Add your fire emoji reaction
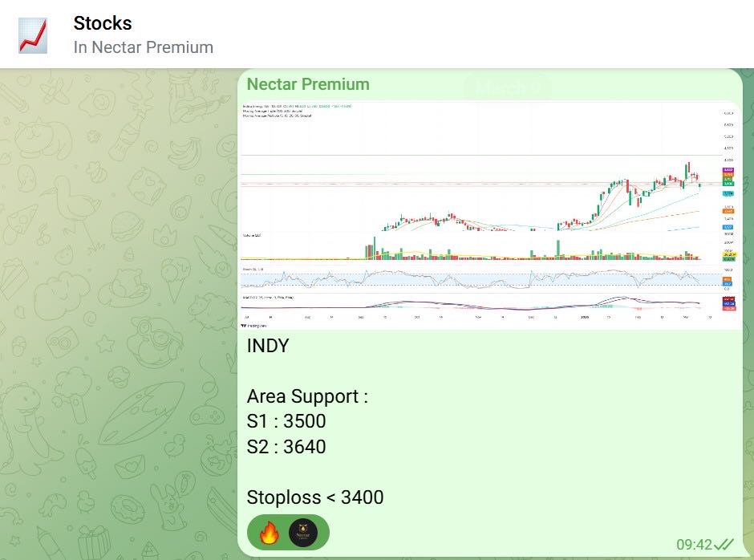Image resolution: width=754 pixels, height=560 pixels. [269, 533]
